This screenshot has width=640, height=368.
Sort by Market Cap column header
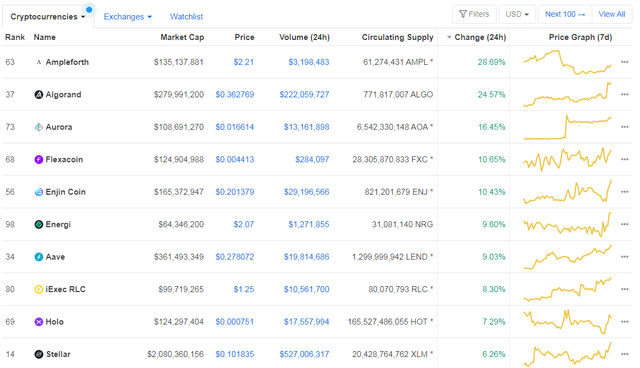tap(182, 37)
